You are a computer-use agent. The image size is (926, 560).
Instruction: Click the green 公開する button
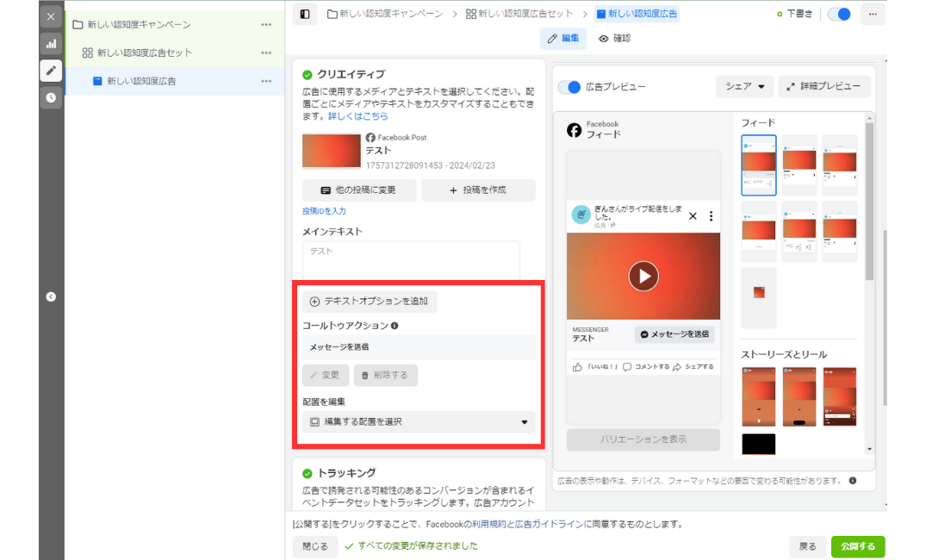click(857, 546)
